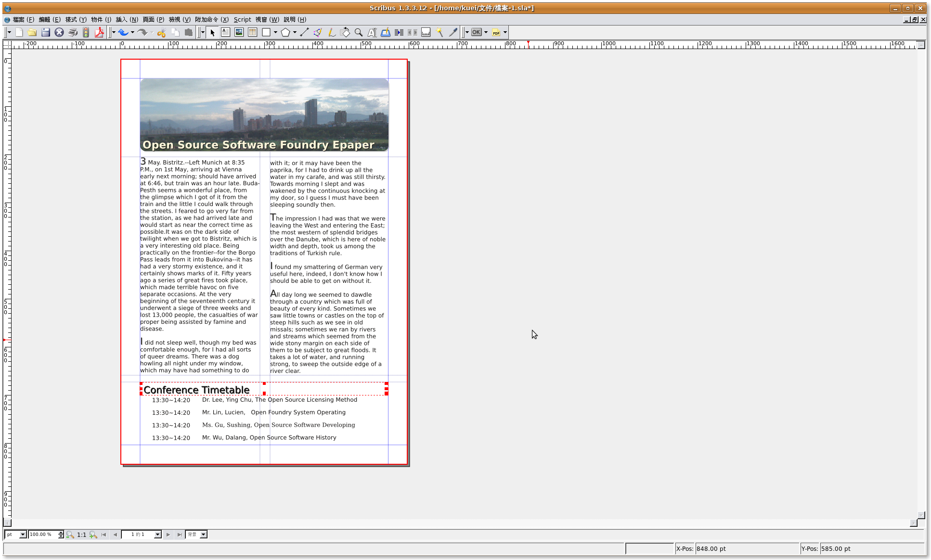Image resolution: width=931 pixels, height=560 pixels.
Task: Select the Rotate Item tool
Action: pos(345,32)
